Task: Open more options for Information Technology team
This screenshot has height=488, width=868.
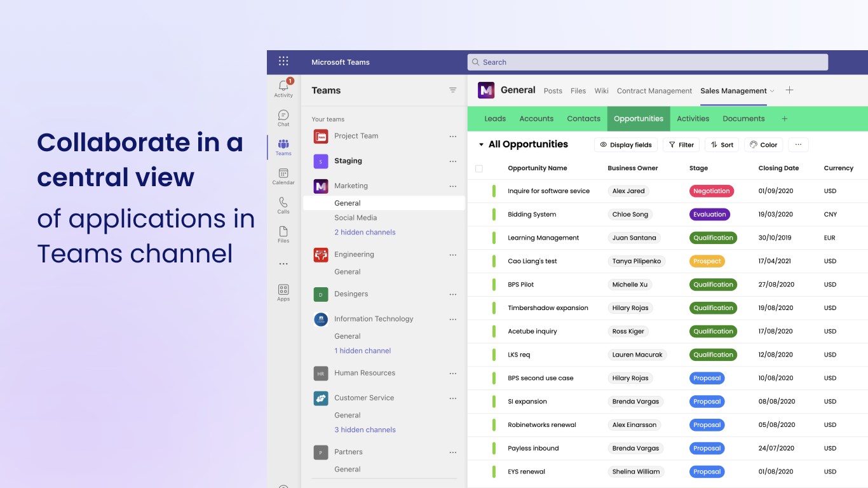Action: [x=453, y=320]
